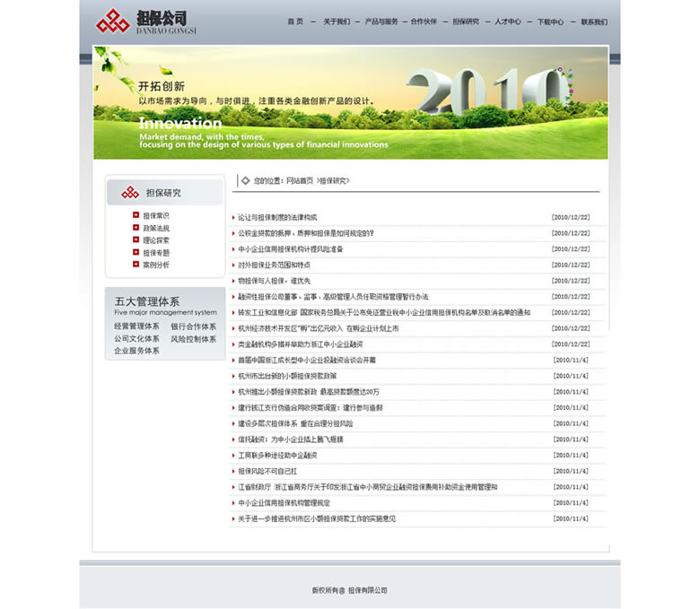Open 联系我们 in the navigation bar
Image resolution: width=700 pixels, height=609 pixels.
[593, 22]
